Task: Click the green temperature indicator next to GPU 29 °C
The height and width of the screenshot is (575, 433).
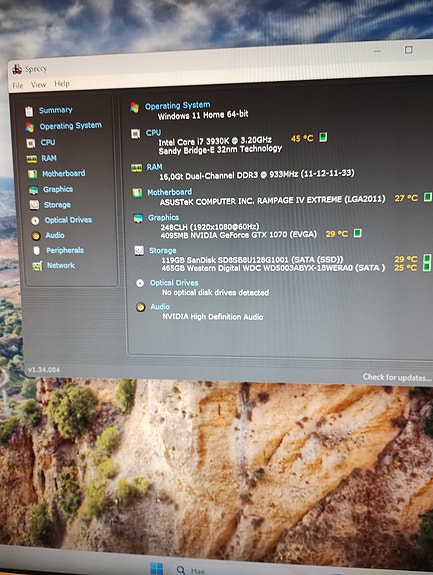Action: (357, 233)
